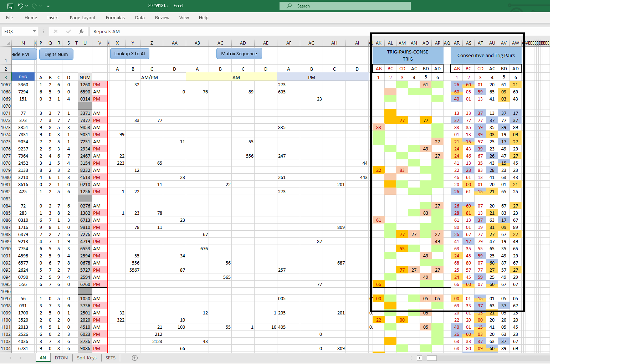Viewport: 630px width, 364px height.
Task: Open the Sort Keys sheet tab
Action: pyautogui.click(x=87, y=358)
